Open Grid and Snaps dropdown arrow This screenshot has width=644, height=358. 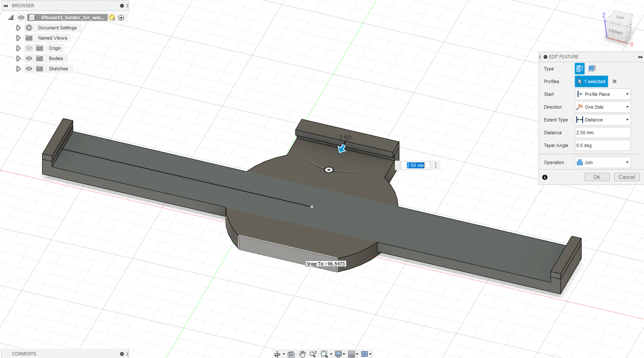click(357, 354)
